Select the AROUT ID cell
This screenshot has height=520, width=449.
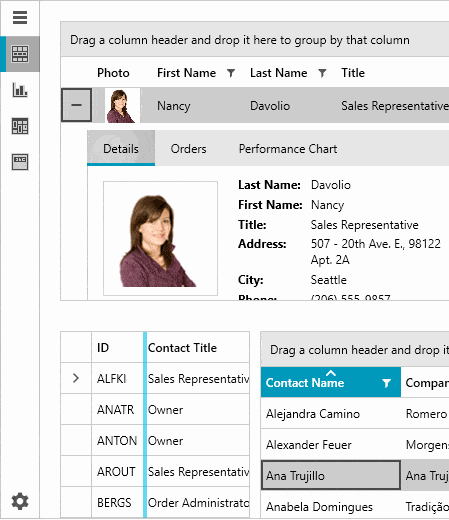117,471
